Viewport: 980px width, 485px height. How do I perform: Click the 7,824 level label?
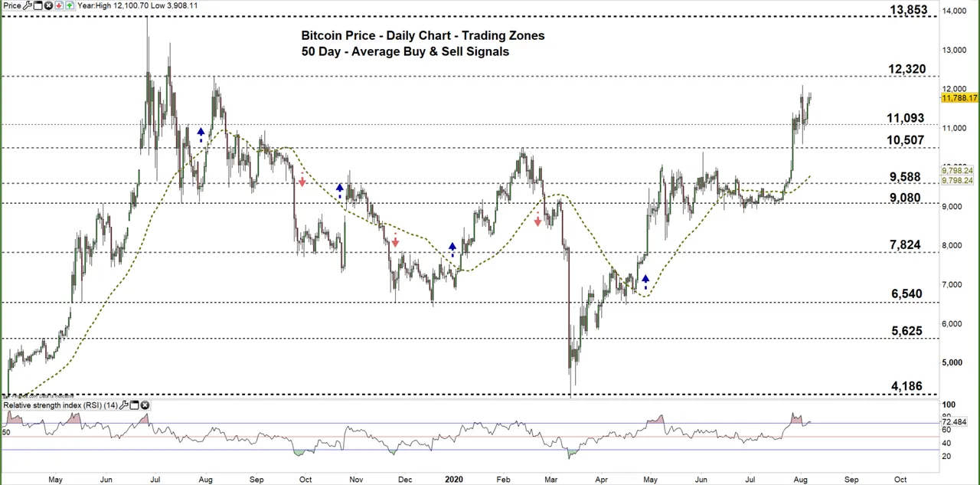point(905,244)
